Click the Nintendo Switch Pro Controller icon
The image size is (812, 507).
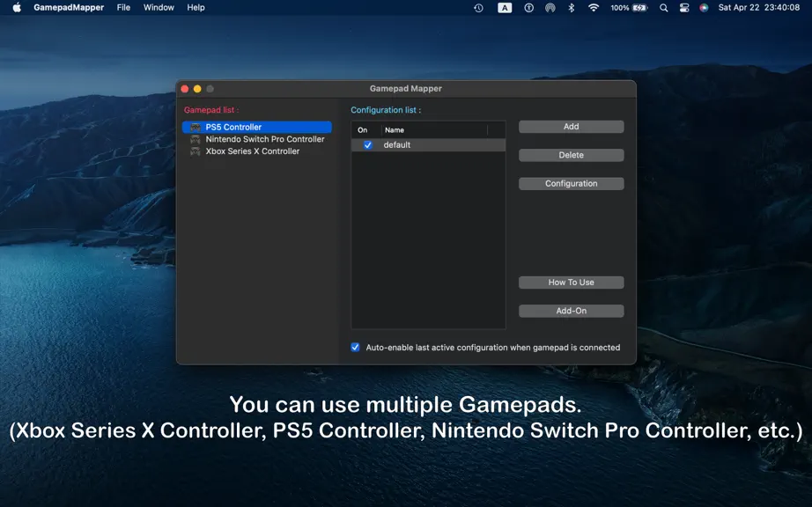tap(196, 139)
